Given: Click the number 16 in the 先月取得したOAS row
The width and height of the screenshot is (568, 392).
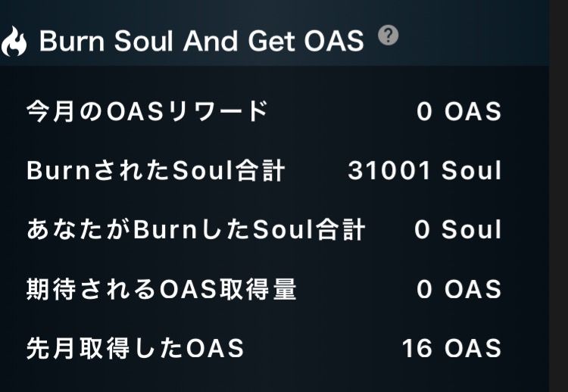Looking at the screenshot, I should (417, 348).
